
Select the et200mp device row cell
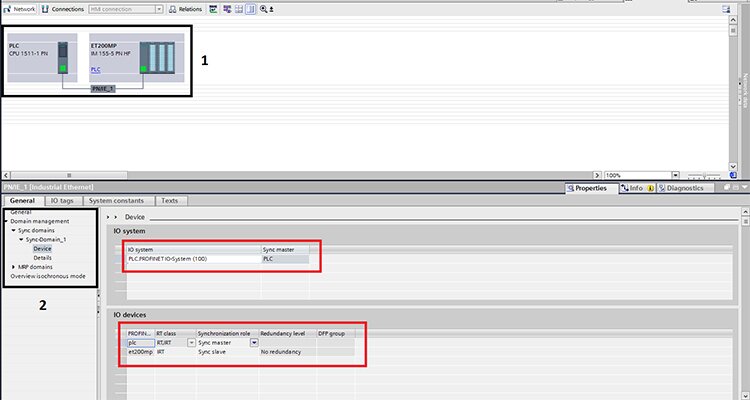[140, 352]
